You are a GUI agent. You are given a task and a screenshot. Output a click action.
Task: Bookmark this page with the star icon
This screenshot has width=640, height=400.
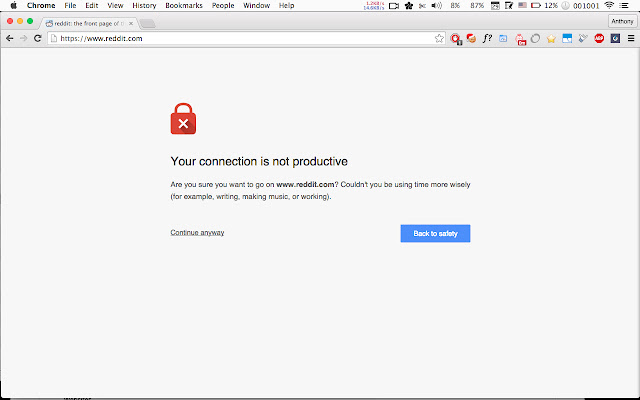point(439,38)
